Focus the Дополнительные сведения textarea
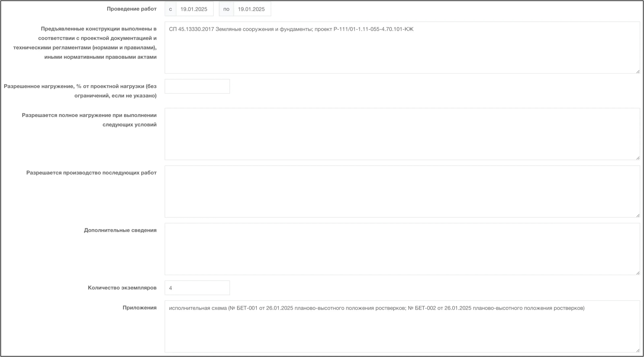Viewport: 644px width, 357px height. (402, 249)
